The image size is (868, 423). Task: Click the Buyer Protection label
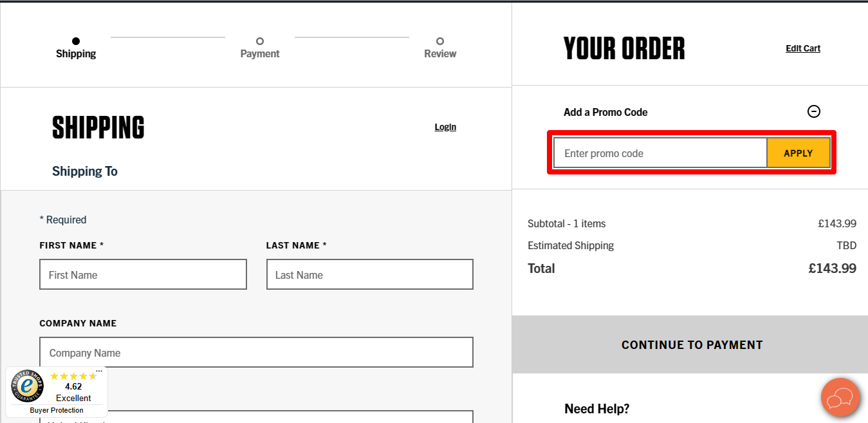coord(57,410)
